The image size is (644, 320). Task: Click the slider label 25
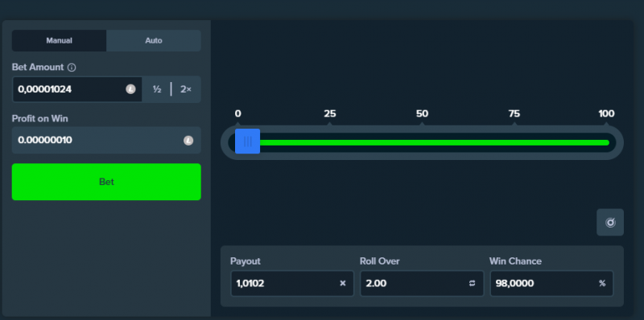tap(330, 113)
